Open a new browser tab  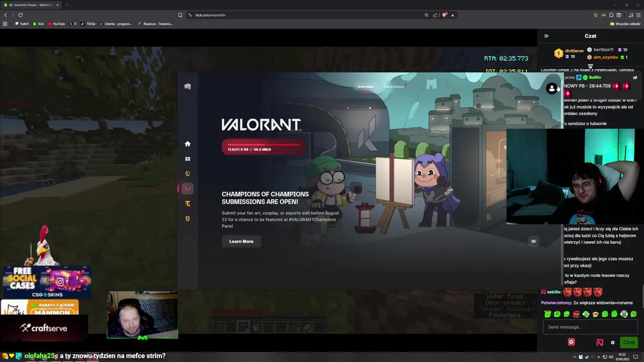(66, 5)
